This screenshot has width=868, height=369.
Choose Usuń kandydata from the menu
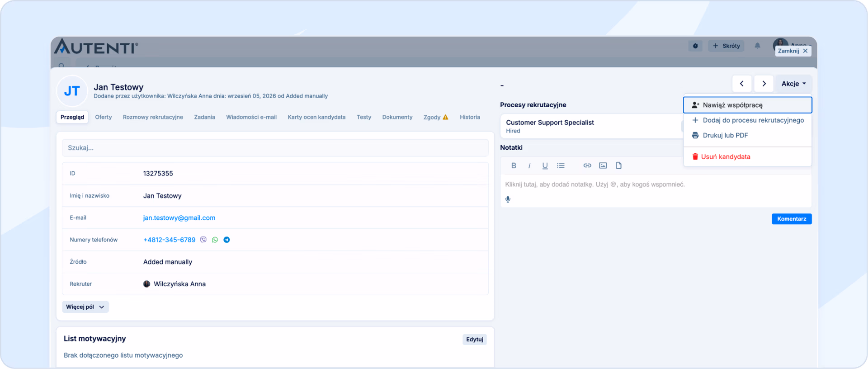tap(747, 157)
